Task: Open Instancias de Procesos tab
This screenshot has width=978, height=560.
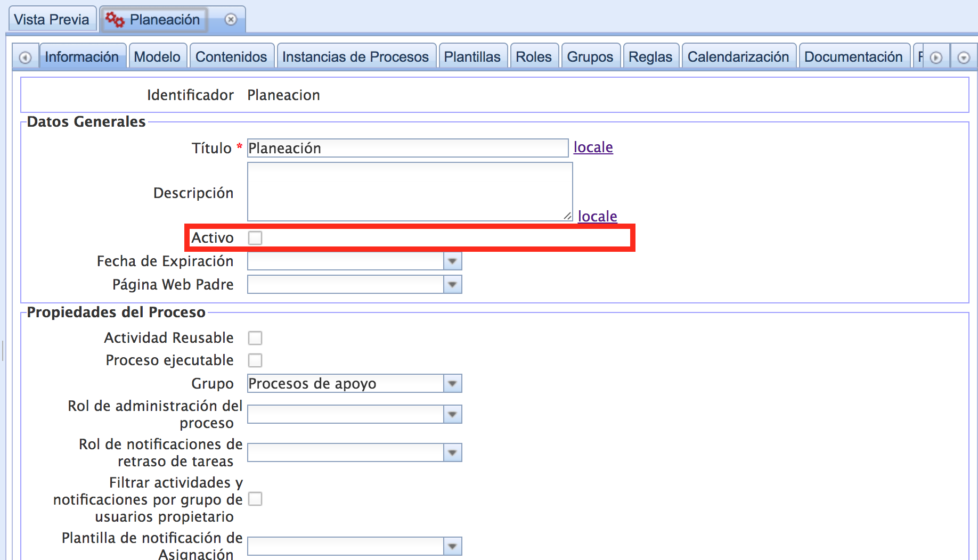Action: pos(355,56)
